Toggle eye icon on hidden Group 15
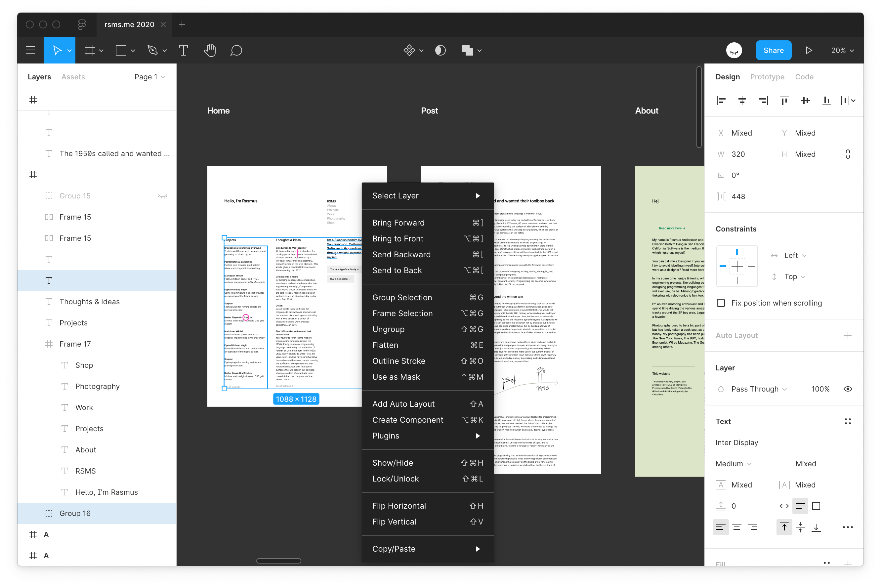Screen dimensions: 881x588 pos(163,195)
